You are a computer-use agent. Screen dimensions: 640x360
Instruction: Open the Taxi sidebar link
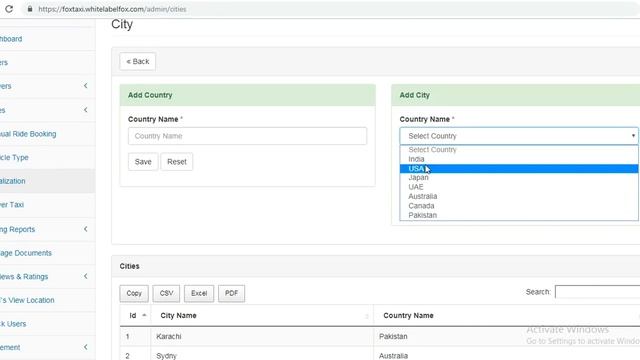(x=12, y=204)
